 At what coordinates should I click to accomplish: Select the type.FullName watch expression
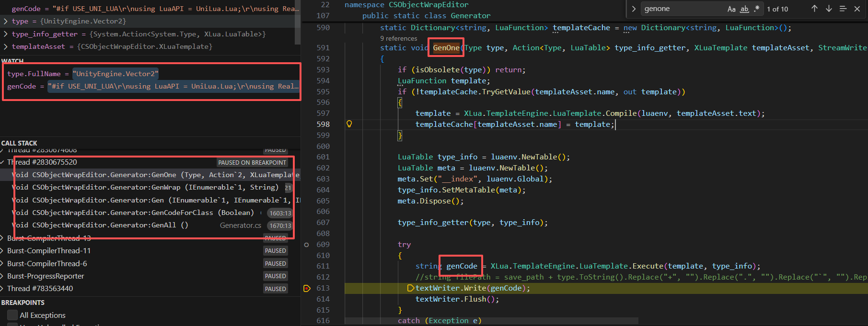coord(150,74)
